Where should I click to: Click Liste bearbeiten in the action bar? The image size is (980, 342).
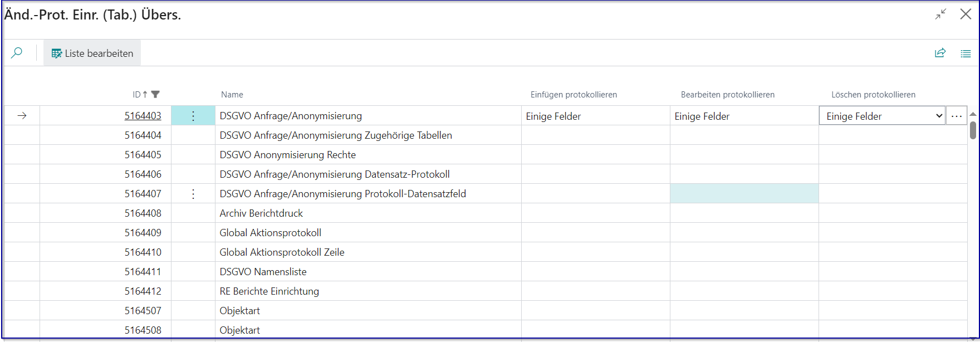click(92, 53)
